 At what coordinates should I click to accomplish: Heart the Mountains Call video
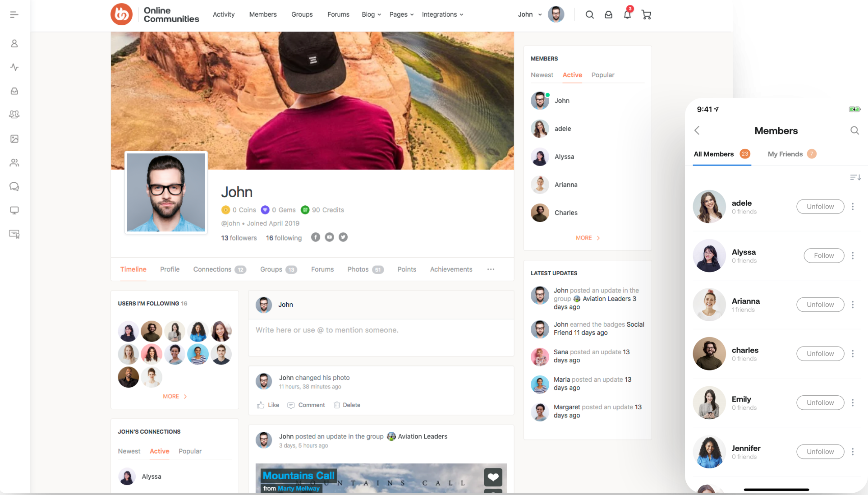click(493, 477)
